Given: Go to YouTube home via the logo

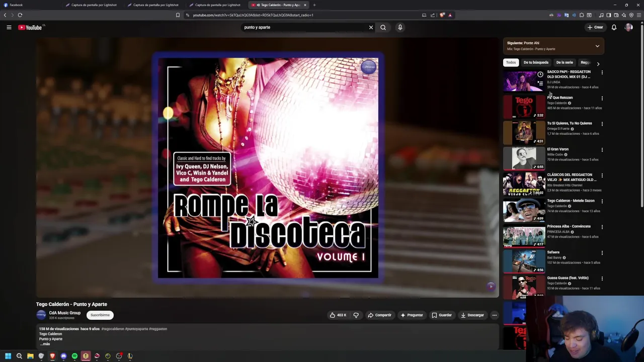Looking at the screenshot, I should 30,27.
